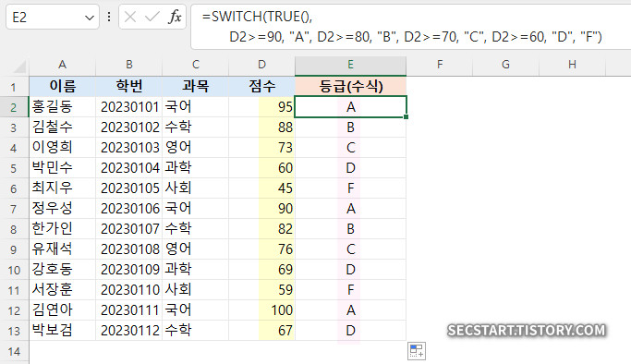This screenshot has width=631, height=364.
Task: Click the fill handle of cell E2
Action: [x=407, y=116]
